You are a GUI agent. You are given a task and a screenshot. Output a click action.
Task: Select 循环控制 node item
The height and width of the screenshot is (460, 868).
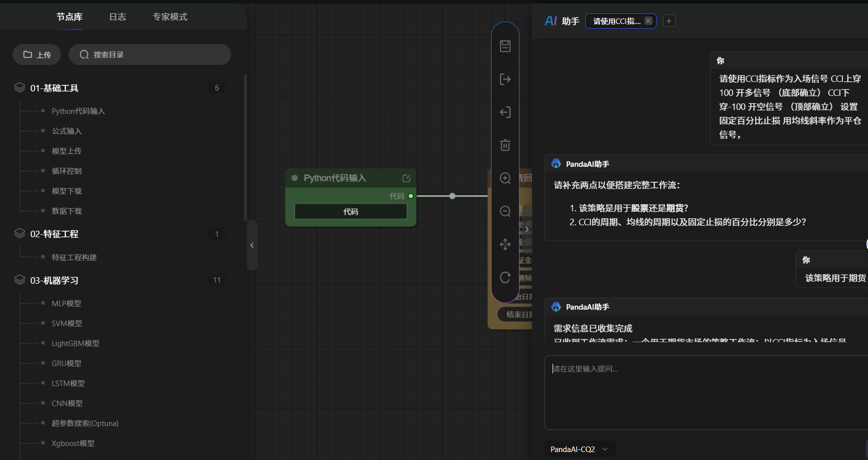pos(66,171)
